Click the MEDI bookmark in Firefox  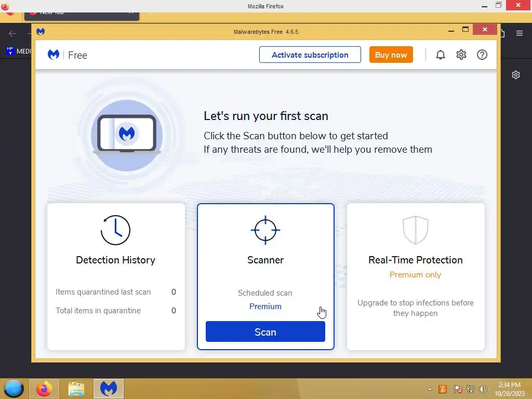tap(18, 51)
